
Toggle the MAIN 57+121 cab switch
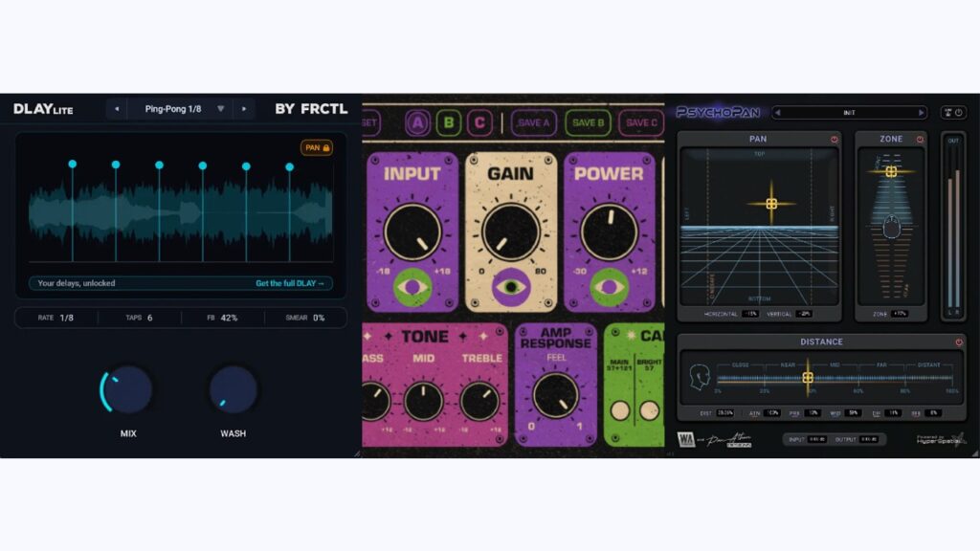pyautogui.click(x=620, y=410)
